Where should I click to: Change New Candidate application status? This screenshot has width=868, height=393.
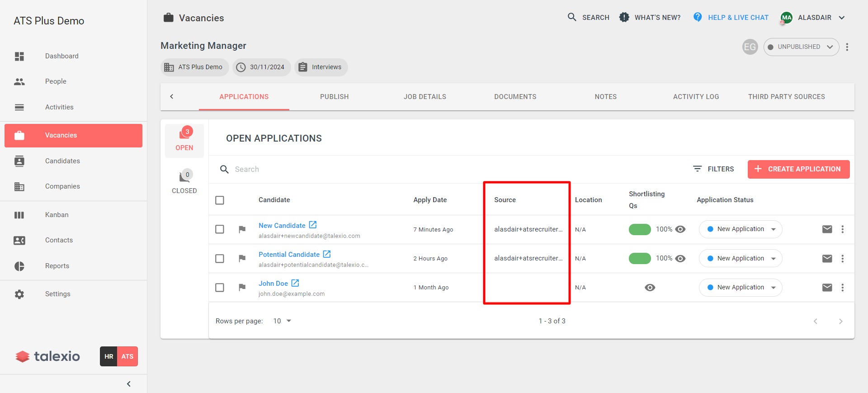pos(741,229)
